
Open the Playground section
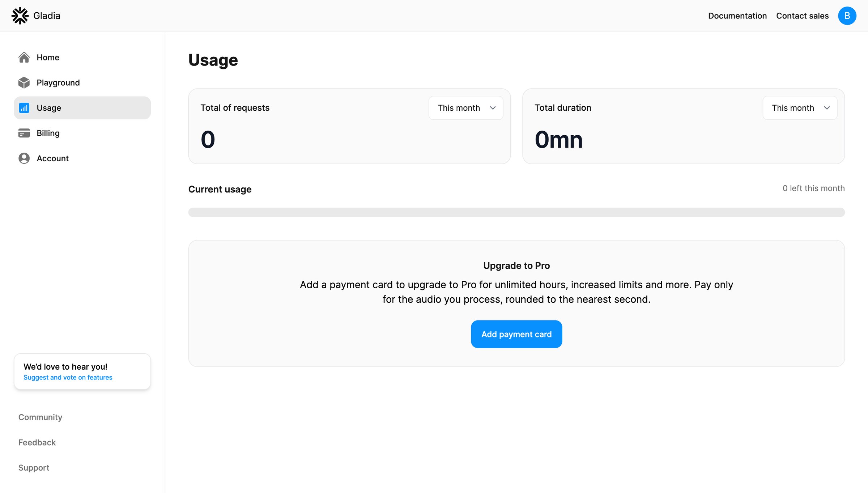[82, 82]
